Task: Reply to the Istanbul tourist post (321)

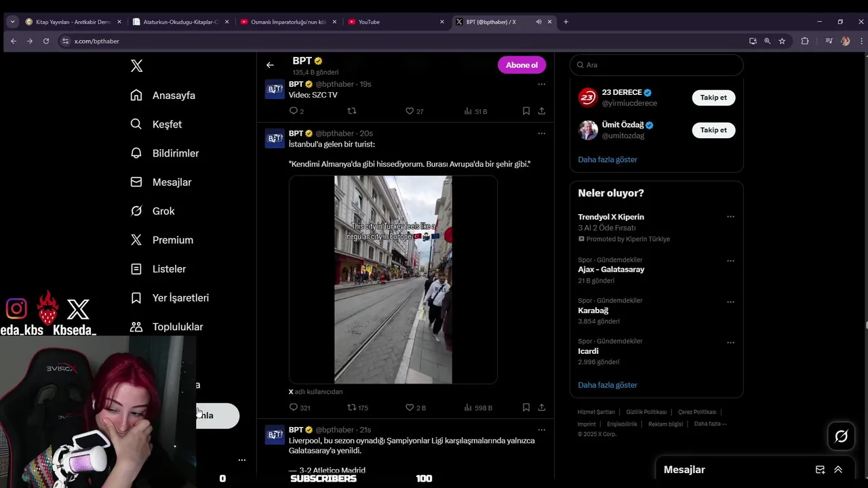Action: coord(299,407)
